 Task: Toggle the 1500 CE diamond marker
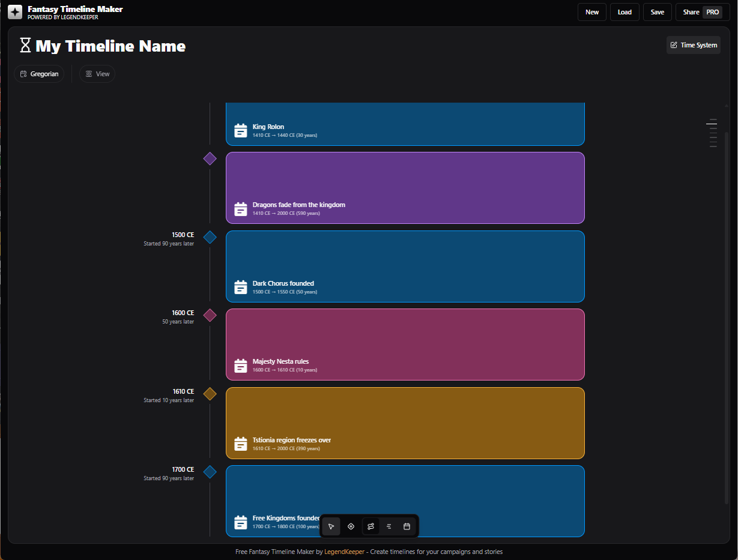point(210,237)
